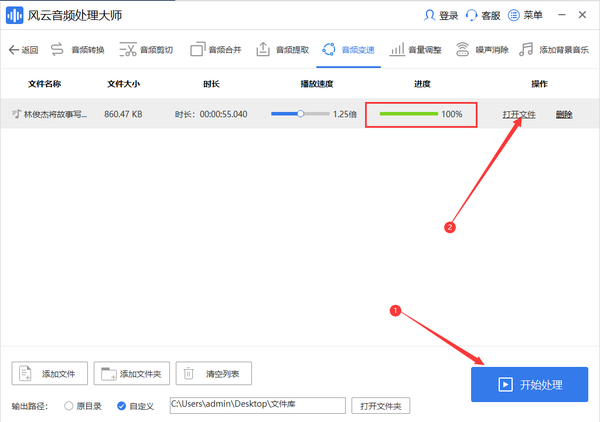Click the output path input field
The height and width of the screenshot is (422, 600).
[x=258, y=405]
